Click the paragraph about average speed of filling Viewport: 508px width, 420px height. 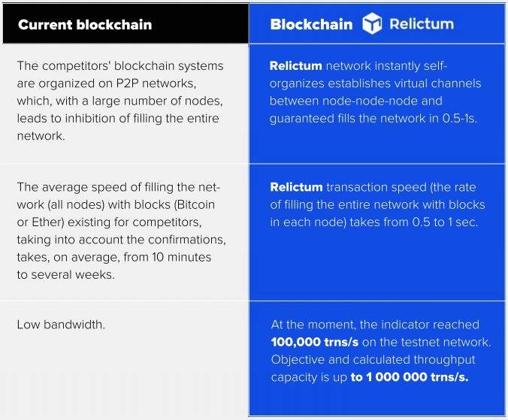122,231
